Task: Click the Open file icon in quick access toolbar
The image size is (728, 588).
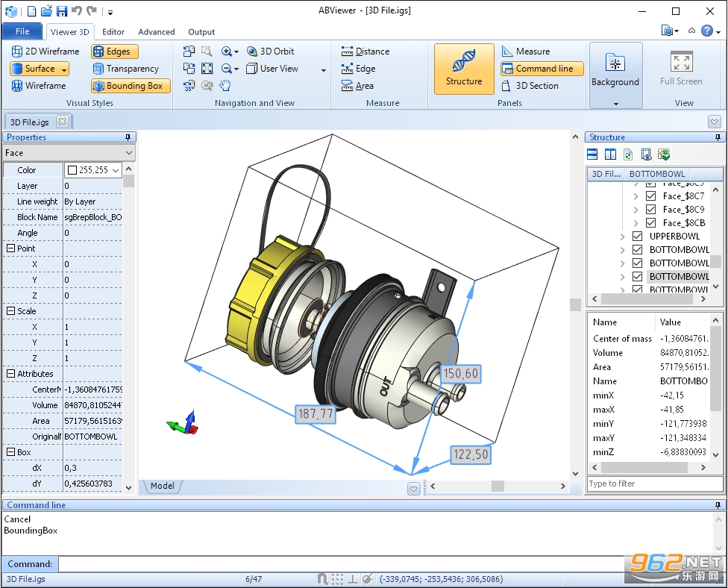Action: point(46,11)
